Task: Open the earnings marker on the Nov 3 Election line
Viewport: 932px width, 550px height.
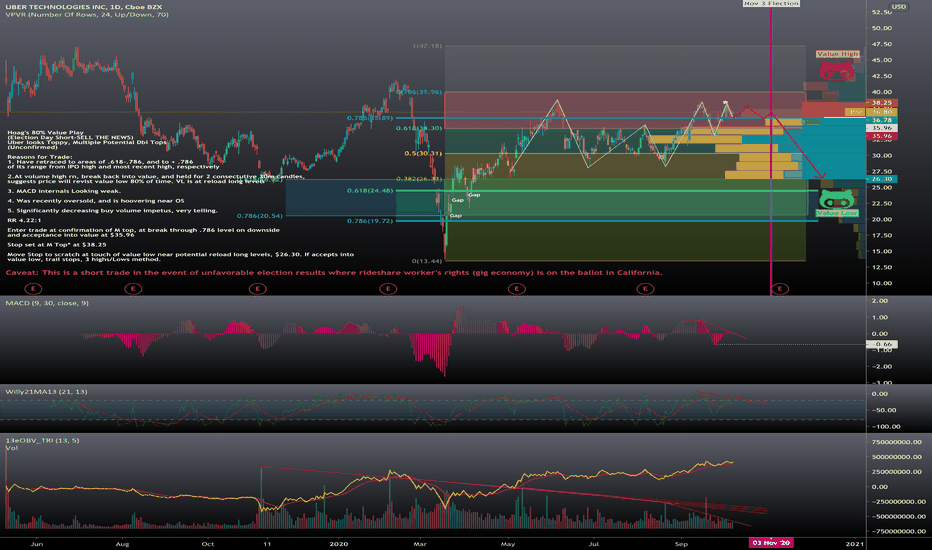Action: click(x=779, y=289)
